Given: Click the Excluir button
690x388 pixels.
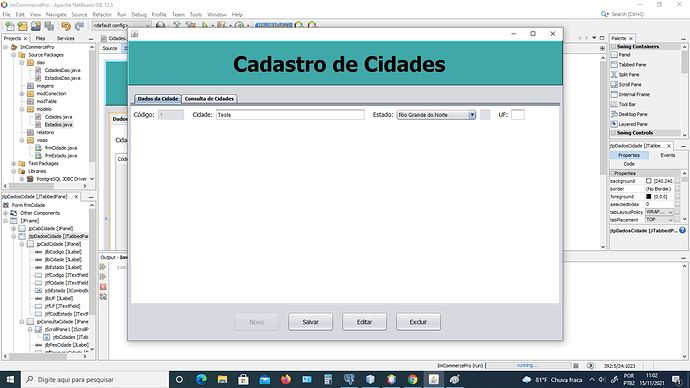Looking at the screenshot, I should pyautogui.click(x=418, y=322).
